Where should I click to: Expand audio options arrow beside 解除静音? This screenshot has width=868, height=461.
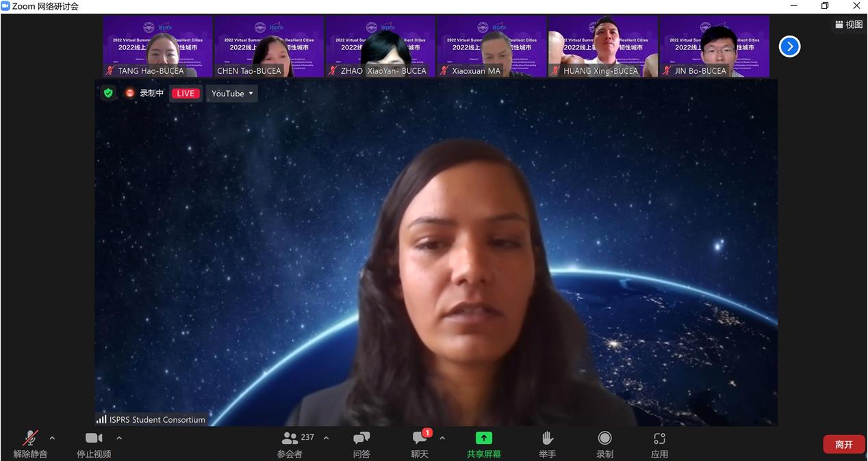pos(52,438)
